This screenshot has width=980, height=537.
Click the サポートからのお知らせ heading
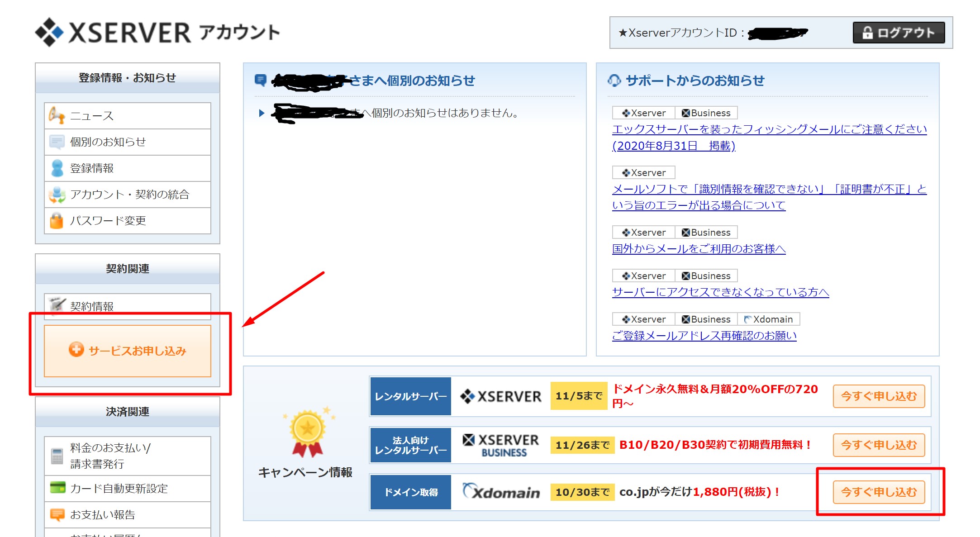695,81
